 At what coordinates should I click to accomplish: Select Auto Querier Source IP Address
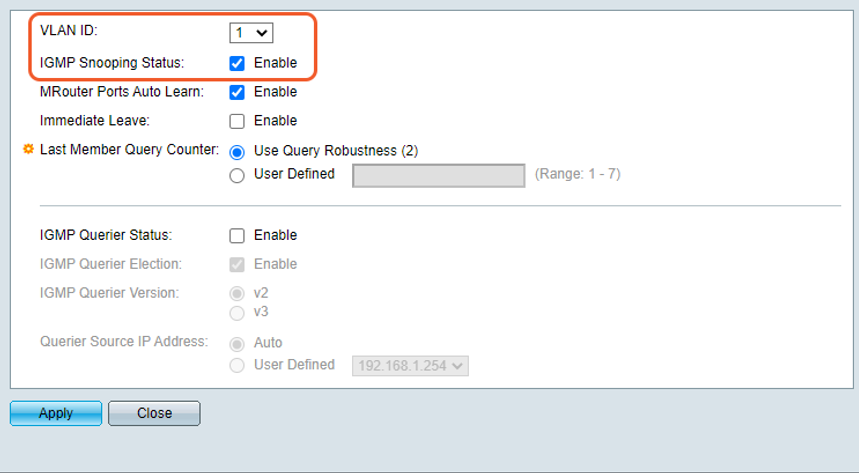coord(237,344)
